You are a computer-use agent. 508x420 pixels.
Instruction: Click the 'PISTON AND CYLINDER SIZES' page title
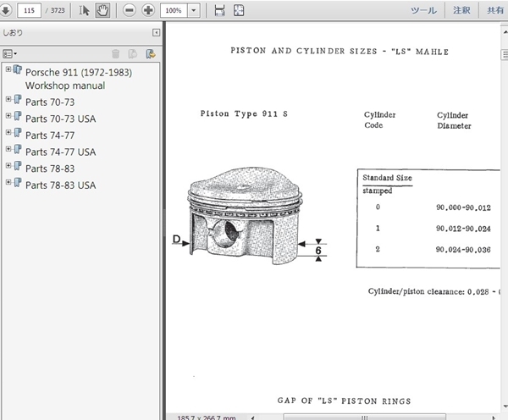(x=340, y=51)
